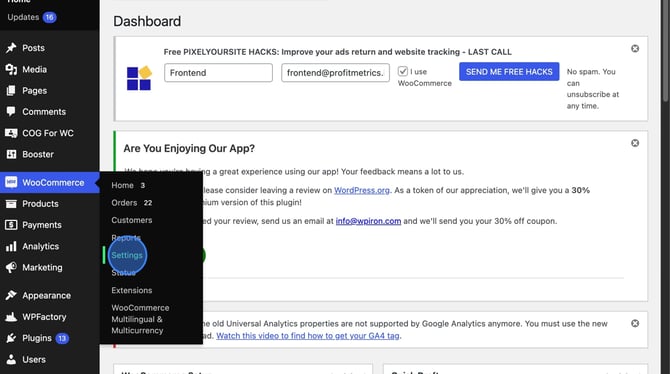Click the Analytics menu label
Screen dimensions: 670x374
coord(41,246)
